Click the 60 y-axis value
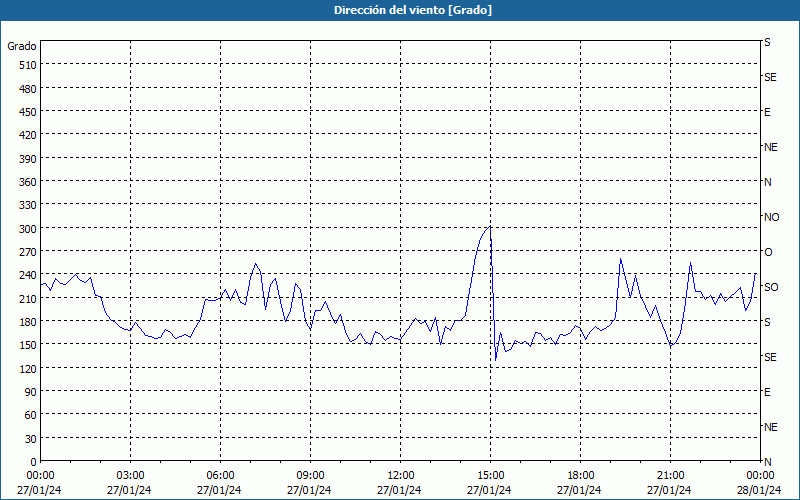 coord(31,415)
